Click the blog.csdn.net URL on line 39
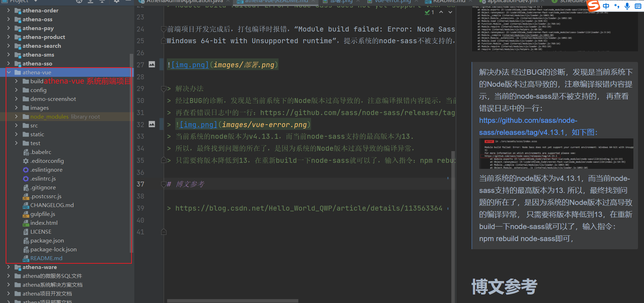The height and width of the screenshot is (303, 644). 309,208
